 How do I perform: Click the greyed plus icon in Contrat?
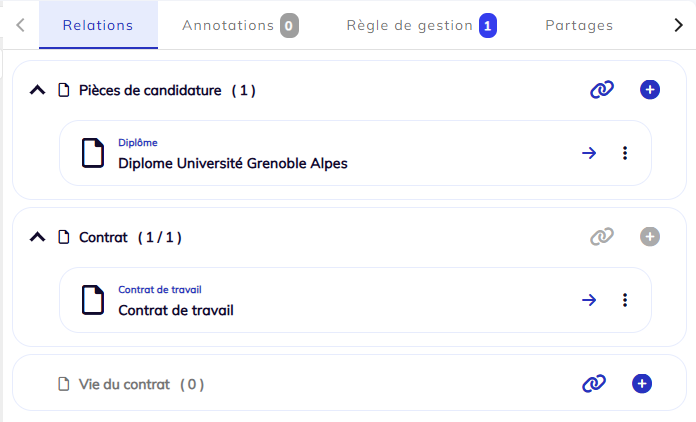pyautogui.click(x=650, y=237)
